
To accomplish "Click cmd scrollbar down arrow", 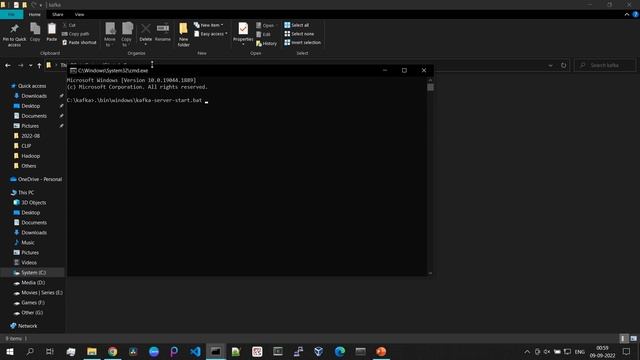I will coord(430,273).
